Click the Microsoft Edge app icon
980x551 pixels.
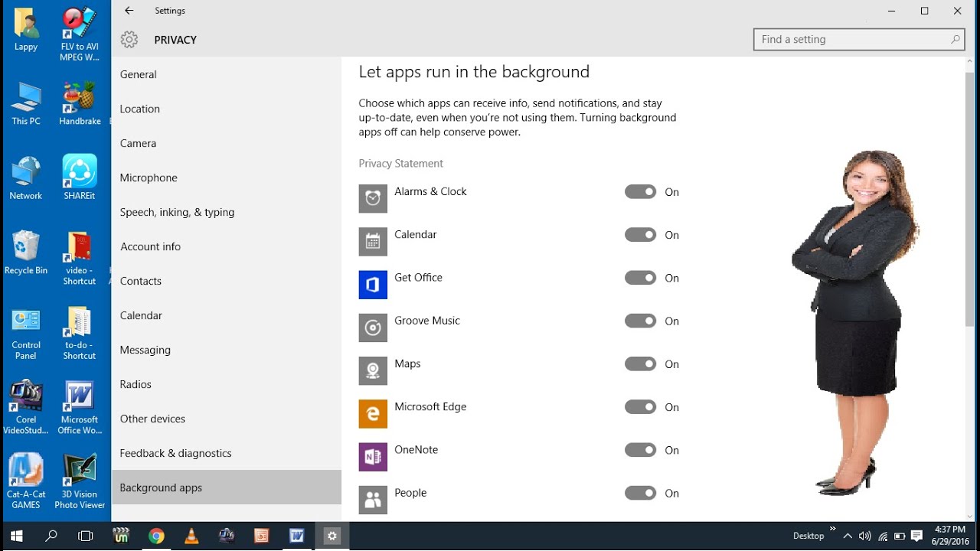pos(373,413)
